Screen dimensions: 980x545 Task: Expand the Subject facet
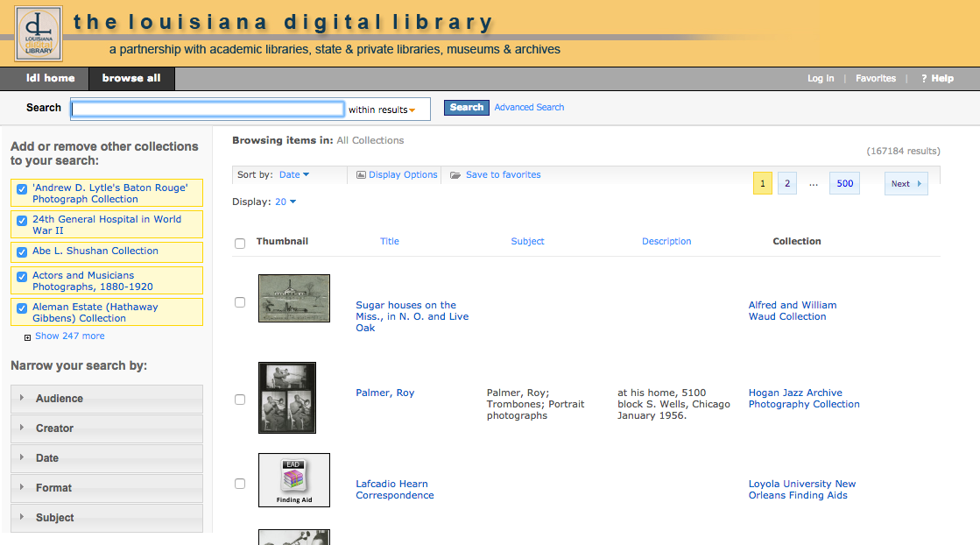click(x=107, y=518)
